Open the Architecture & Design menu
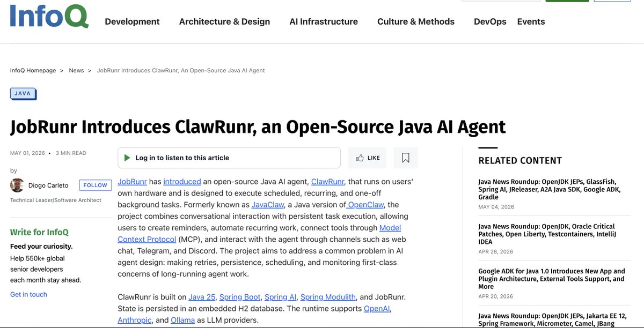Viewport: 644px width, 328px height. (x=224, y=21)
